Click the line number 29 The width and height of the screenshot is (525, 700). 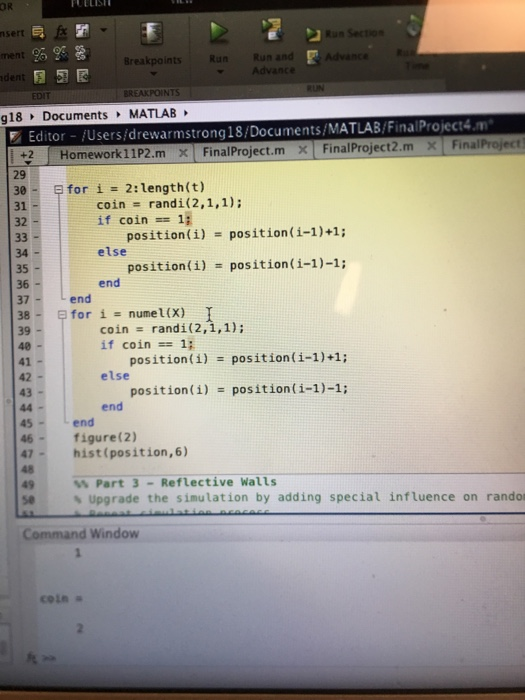pyautogui.click(x=20, y=175)
